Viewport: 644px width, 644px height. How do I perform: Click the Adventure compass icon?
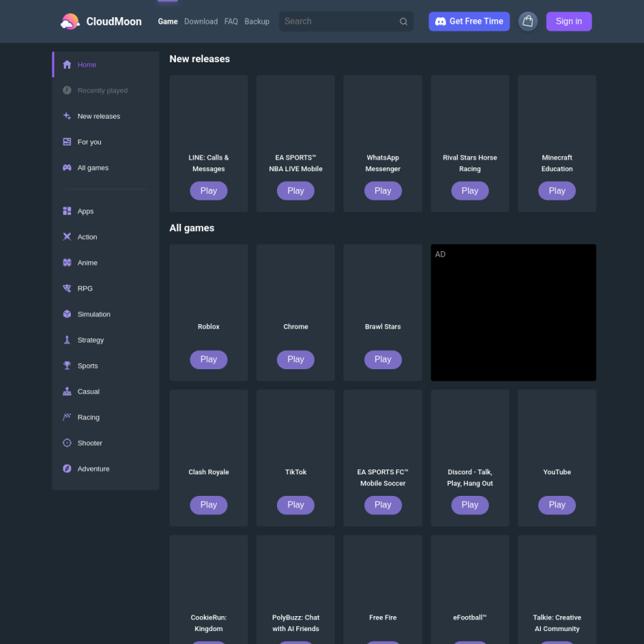pyautogui.click(x=67, y=469)
